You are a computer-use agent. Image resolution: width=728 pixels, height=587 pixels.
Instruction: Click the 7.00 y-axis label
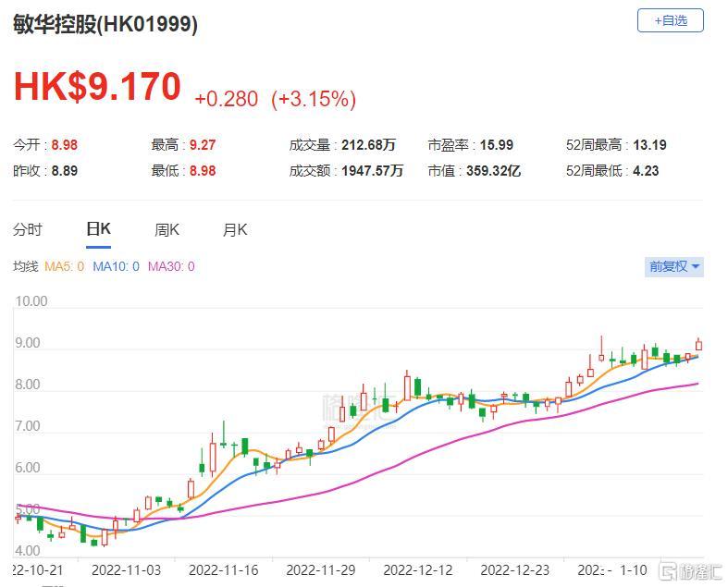coord(28,426)
